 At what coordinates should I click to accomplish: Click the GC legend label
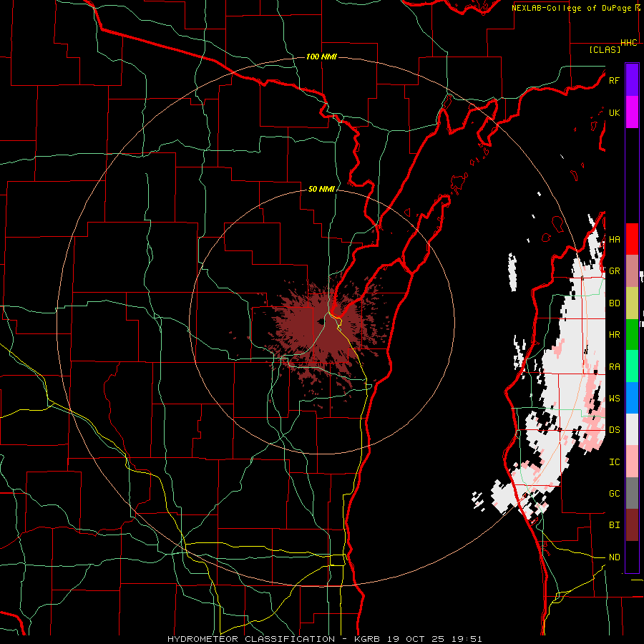[614, 494]
